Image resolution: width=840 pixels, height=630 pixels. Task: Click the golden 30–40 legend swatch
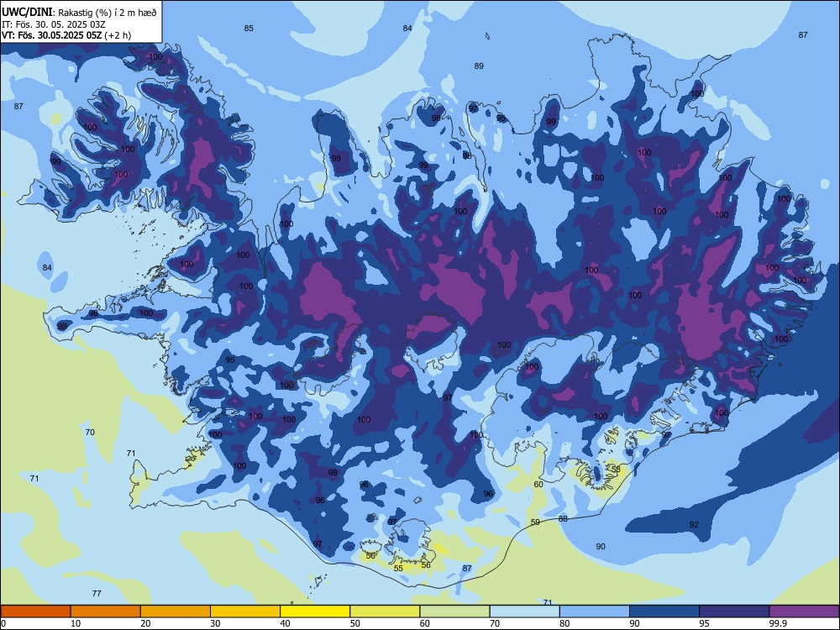point(245,612)
